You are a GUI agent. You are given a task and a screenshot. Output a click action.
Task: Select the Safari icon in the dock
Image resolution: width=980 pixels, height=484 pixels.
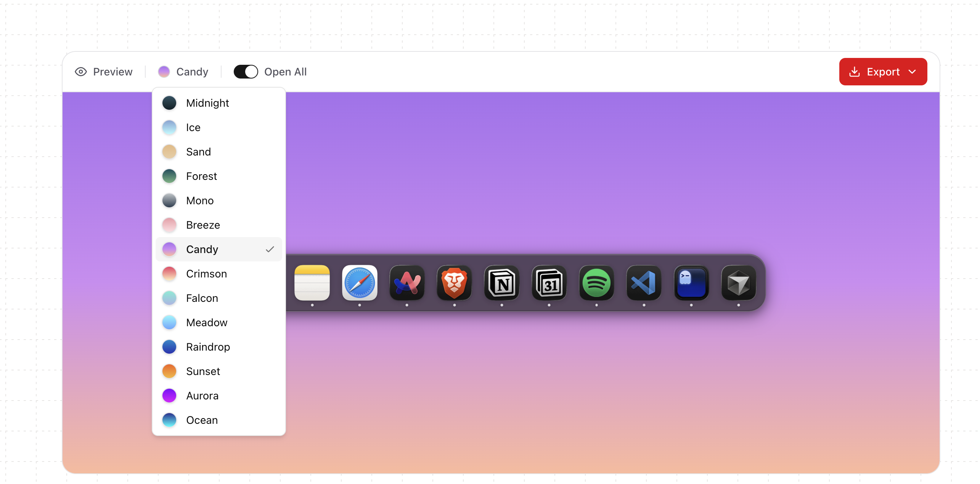tap(359, 283)
